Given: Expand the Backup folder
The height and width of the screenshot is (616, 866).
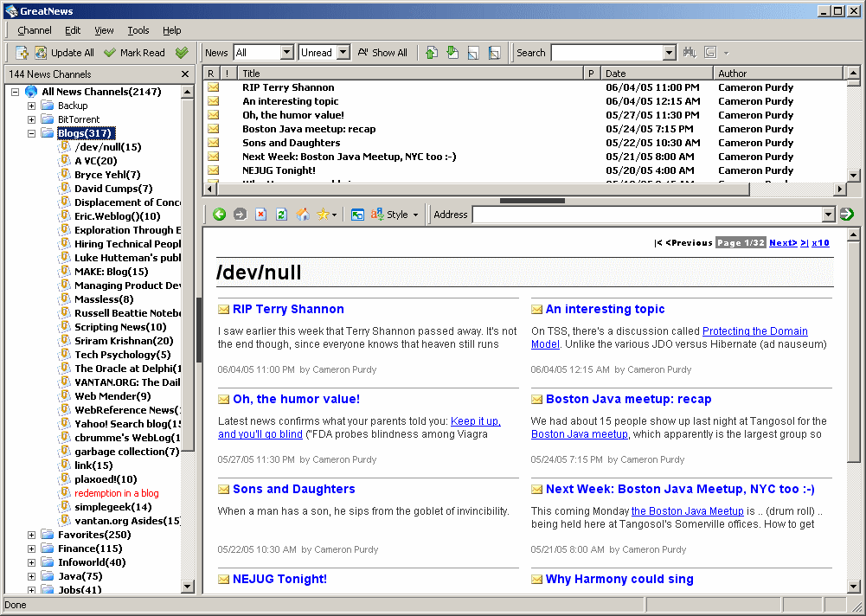Looking at the screenshot, I should (31, 106).
